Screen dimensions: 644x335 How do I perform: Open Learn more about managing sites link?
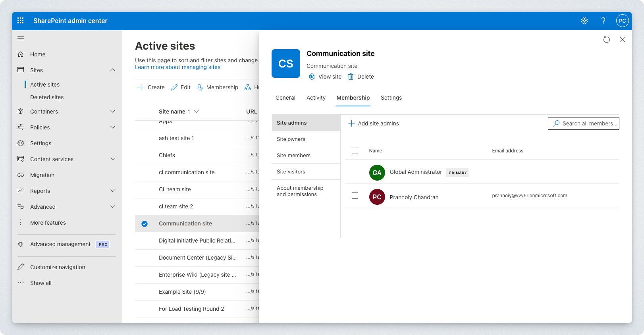[x=177, y=67]
